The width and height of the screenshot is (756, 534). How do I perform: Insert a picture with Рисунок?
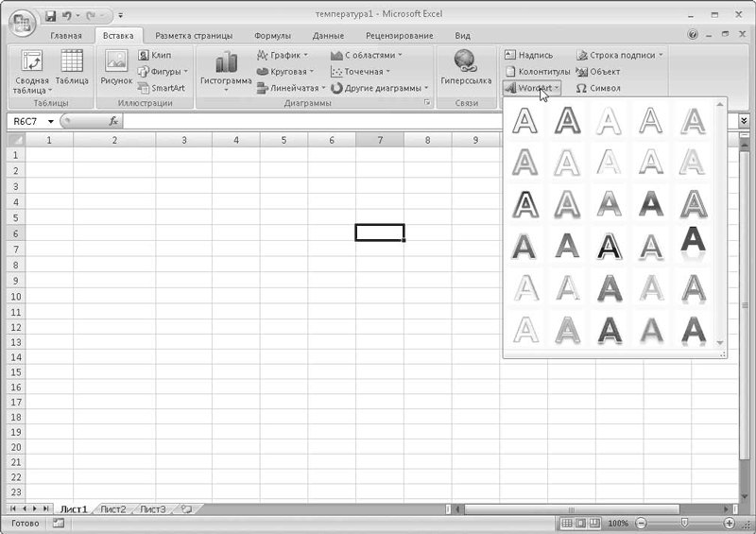(x=116, y=69)
